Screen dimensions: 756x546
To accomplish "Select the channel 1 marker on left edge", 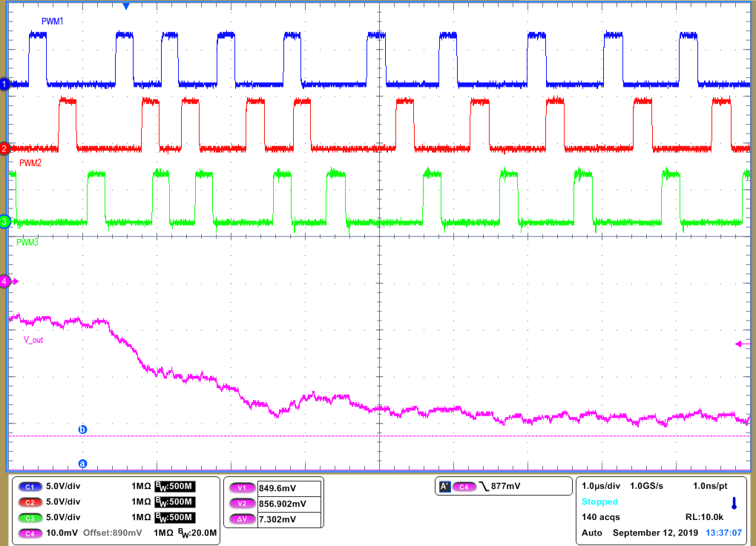I will [x=4, y=84].
